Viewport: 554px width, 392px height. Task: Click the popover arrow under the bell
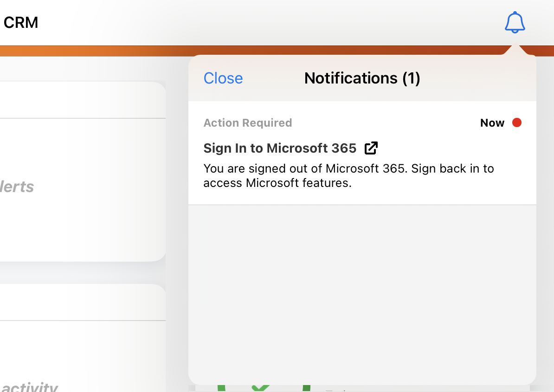[x=515, y=50]
